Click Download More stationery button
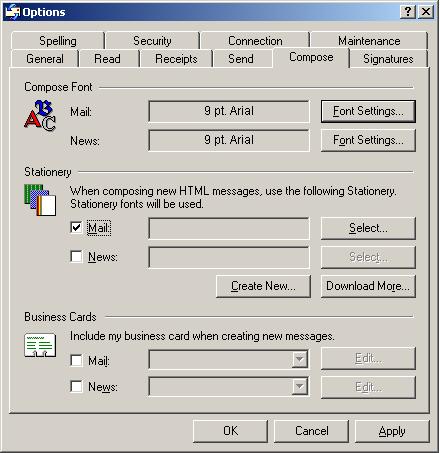The image size is (440, 453). click(368, 286)
